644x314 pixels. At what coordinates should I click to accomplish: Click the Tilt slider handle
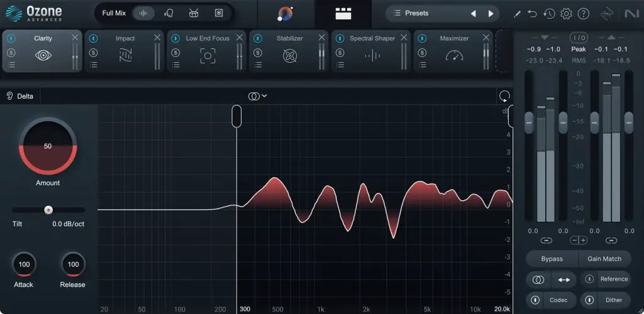click(48, 210)
